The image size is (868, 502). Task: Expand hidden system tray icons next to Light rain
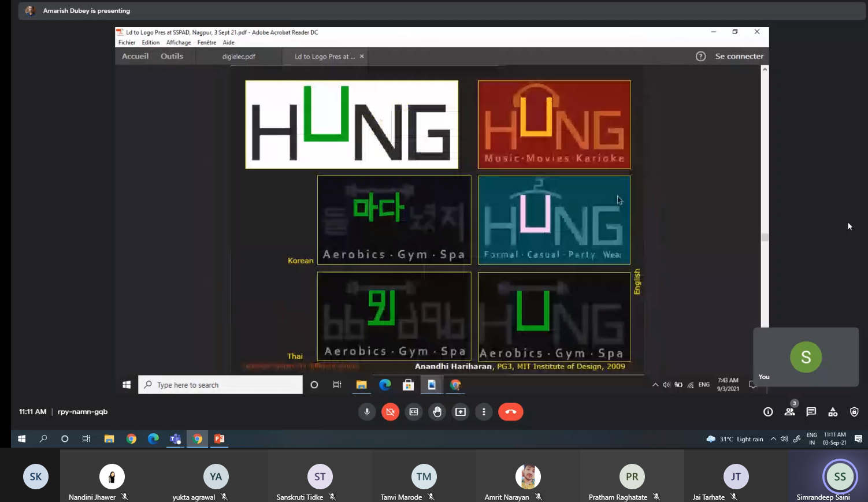[x=773, y=439]
